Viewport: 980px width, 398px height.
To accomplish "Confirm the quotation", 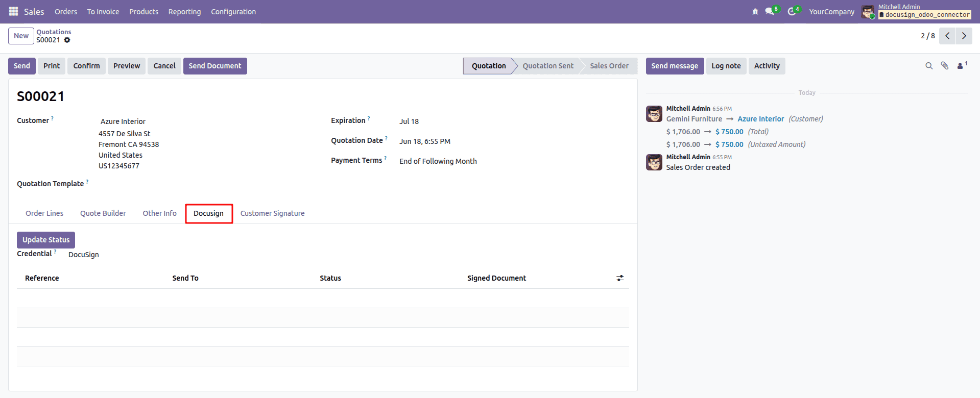I will point(86,66).
